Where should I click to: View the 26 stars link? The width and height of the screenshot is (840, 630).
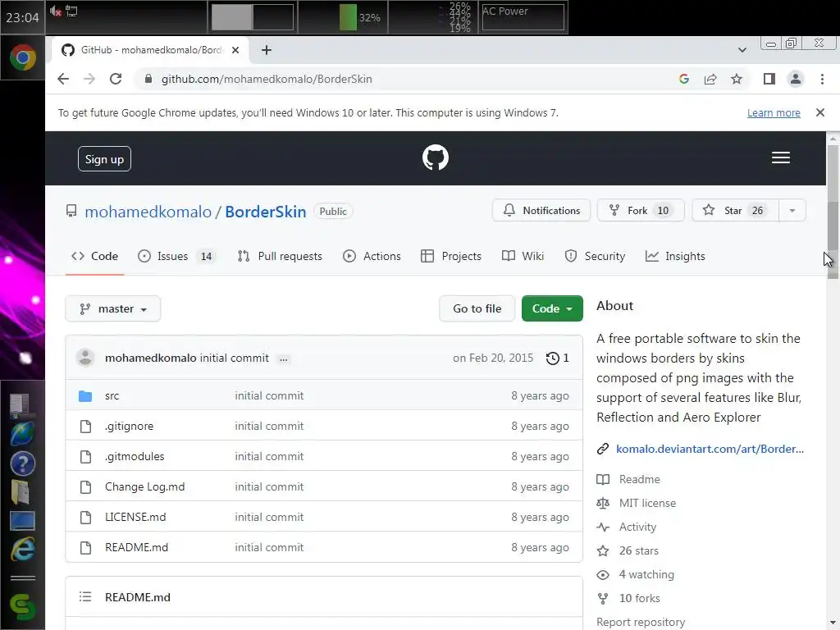coord(638,550)
